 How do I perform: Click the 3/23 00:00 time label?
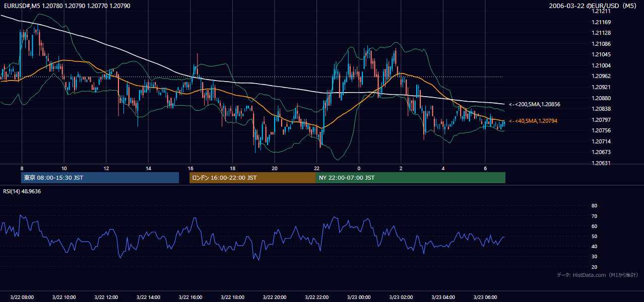point(359,297)
